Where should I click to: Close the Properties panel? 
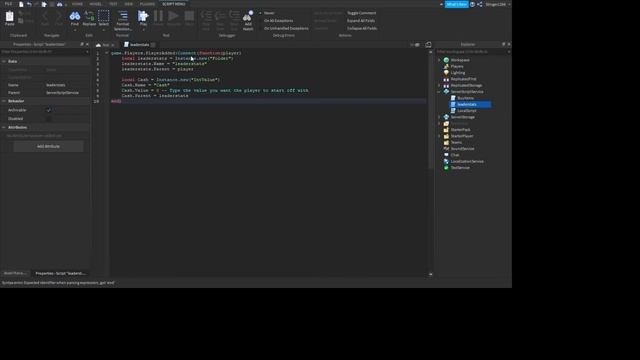(x=87, y=44)
